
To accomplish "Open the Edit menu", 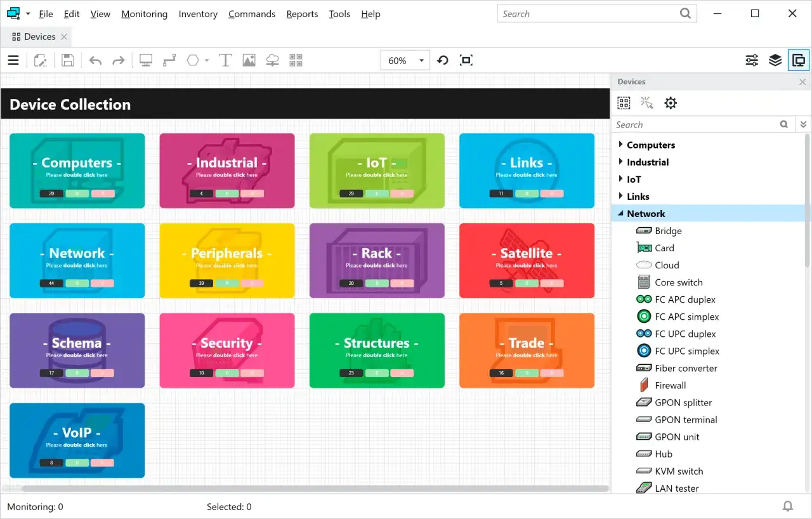I will [x=72, y=14].
